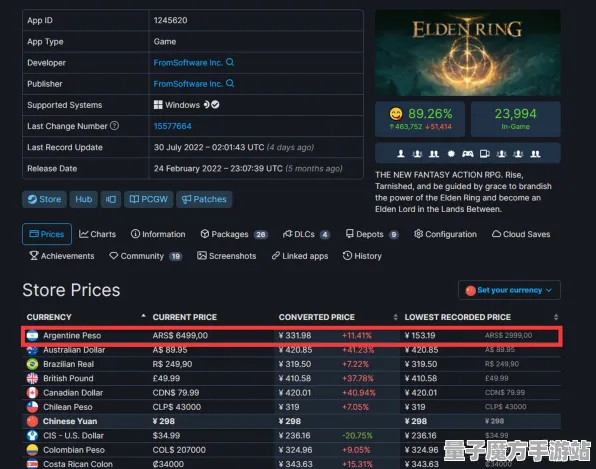The width and height of the screenshot is (596, 469).
Task: Switch to the Charts tab
Action: (97, 234)
